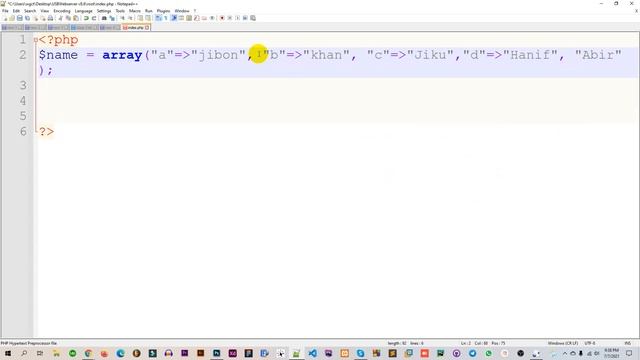Click the Open file toolbar icon
640x360 pixels.
[12, 18]
